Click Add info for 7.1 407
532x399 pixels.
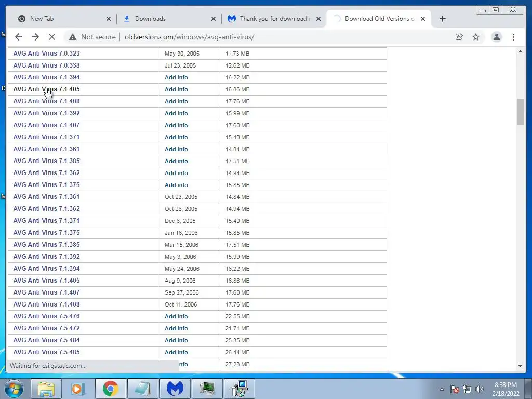(x=176, y=125)
